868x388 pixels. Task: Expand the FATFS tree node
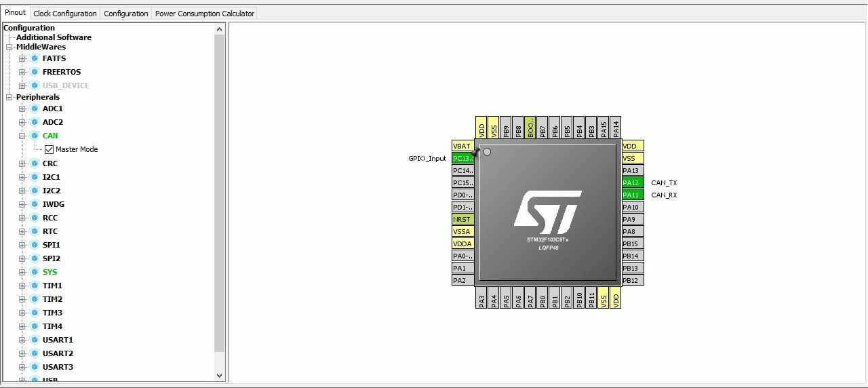tap(22, 58)
